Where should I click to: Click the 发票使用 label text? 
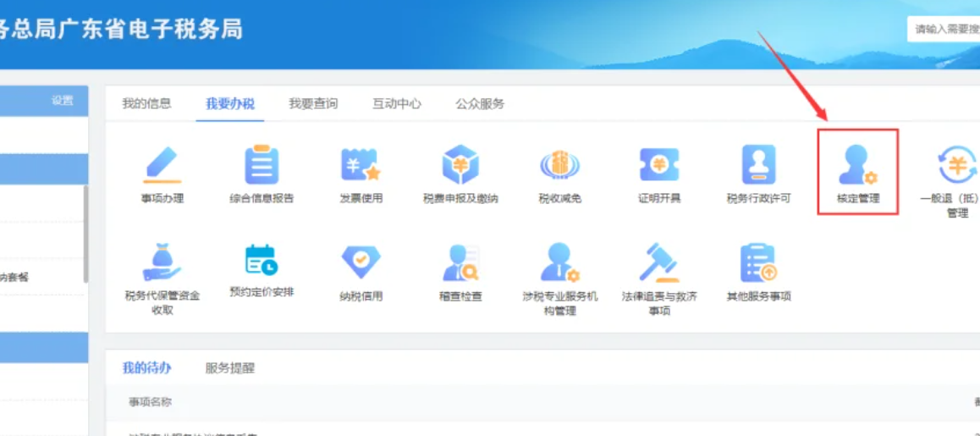pos(361,199)
